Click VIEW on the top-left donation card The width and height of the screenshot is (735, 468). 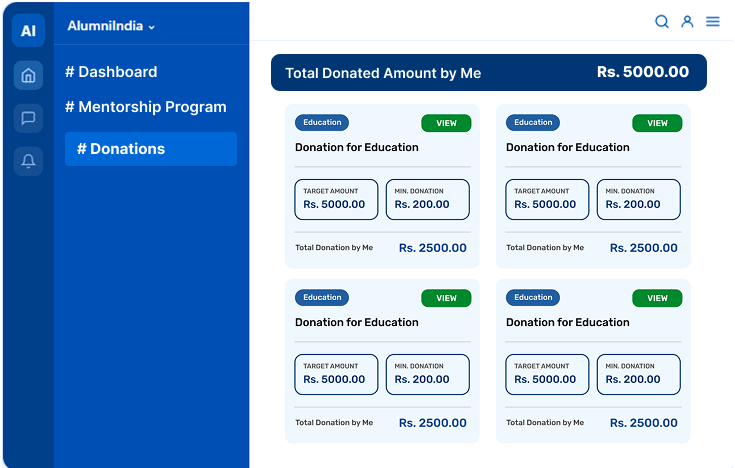point(446,123)
